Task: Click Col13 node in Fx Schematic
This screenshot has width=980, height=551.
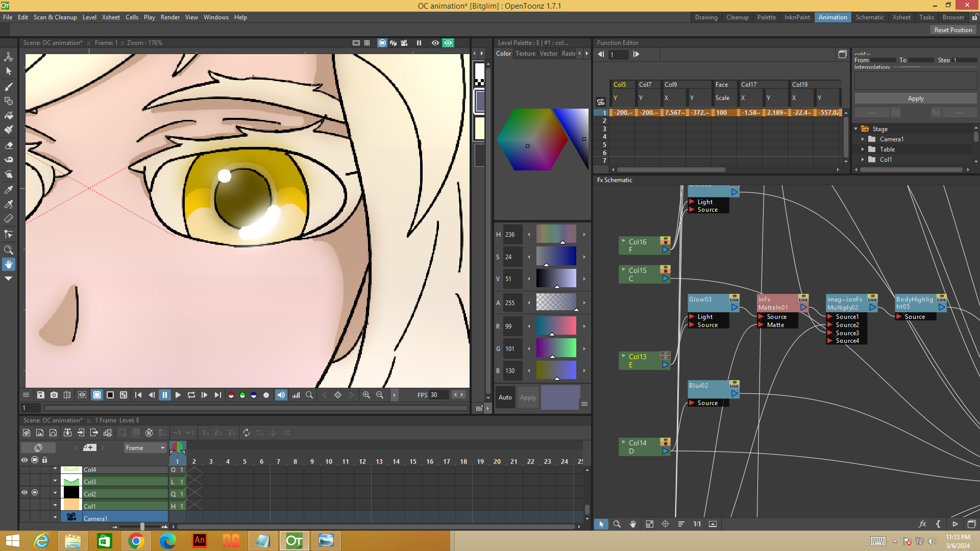Action: 645,360
